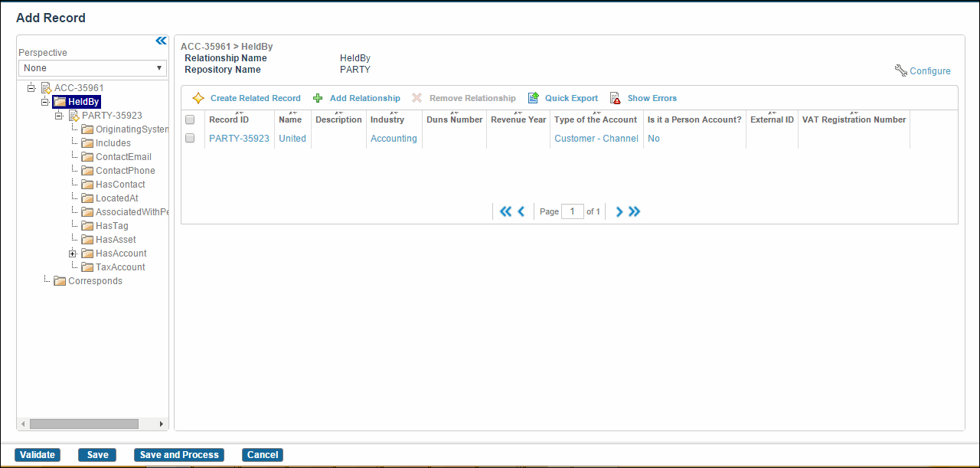Sort by Type of the Account column
This screenshot has height=468, width=980.
click(x=596, y=119)
